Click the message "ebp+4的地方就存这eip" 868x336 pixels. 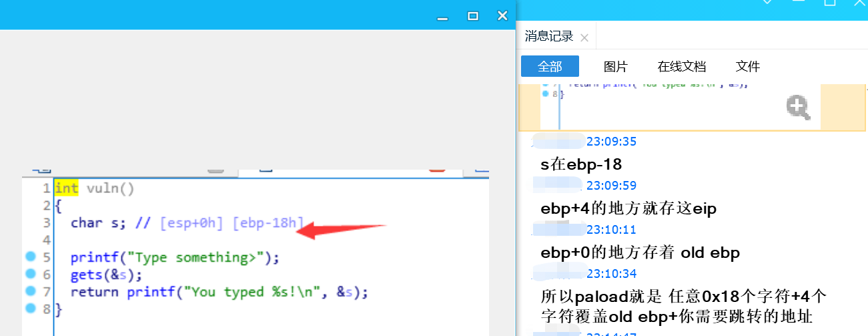point(628,208)
